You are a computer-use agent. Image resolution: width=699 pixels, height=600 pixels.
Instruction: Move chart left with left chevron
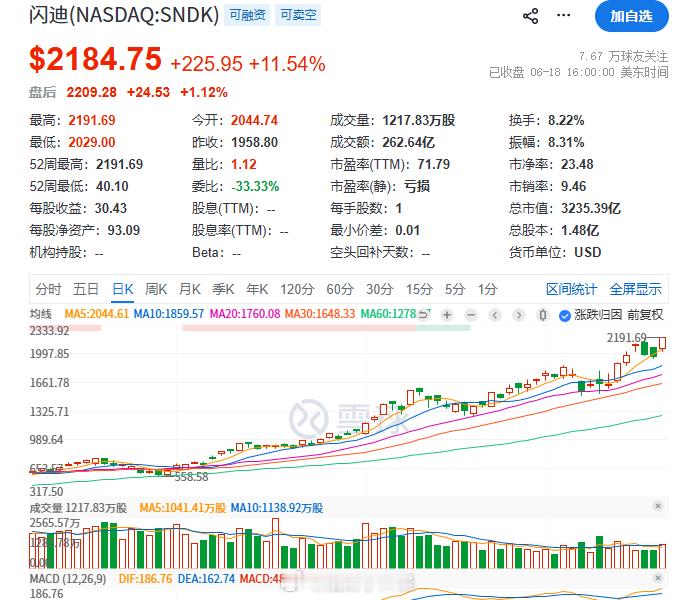point(494,315)
